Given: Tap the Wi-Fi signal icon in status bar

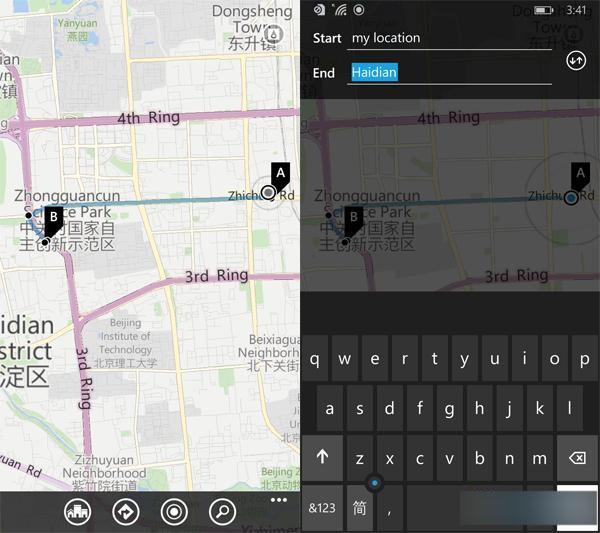Looking at the screenshot, I should point(340,9).
